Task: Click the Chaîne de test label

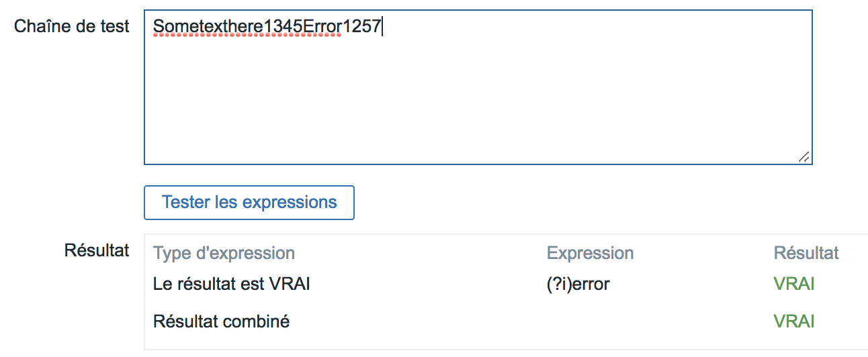Action: click(x=72, y=26)
